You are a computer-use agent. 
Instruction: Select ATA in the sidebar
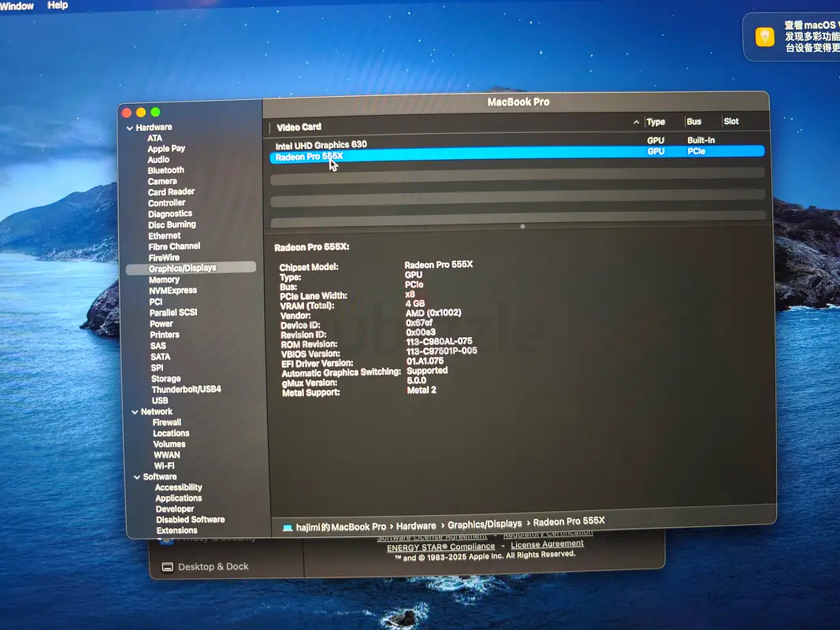coord(154,138)
